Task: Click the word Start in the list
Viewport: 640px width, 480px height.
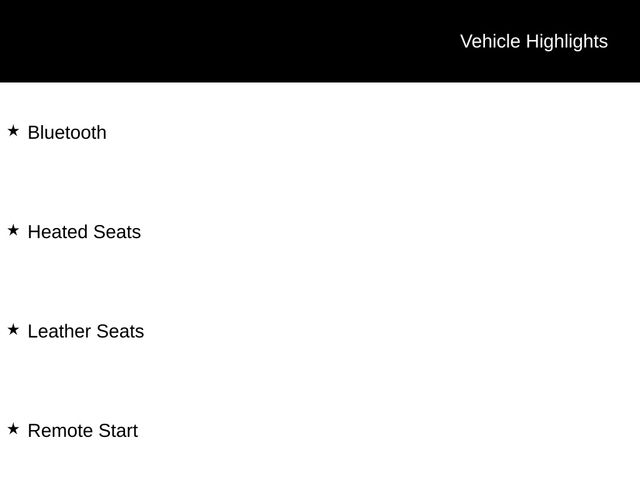Action: (117, 431)
